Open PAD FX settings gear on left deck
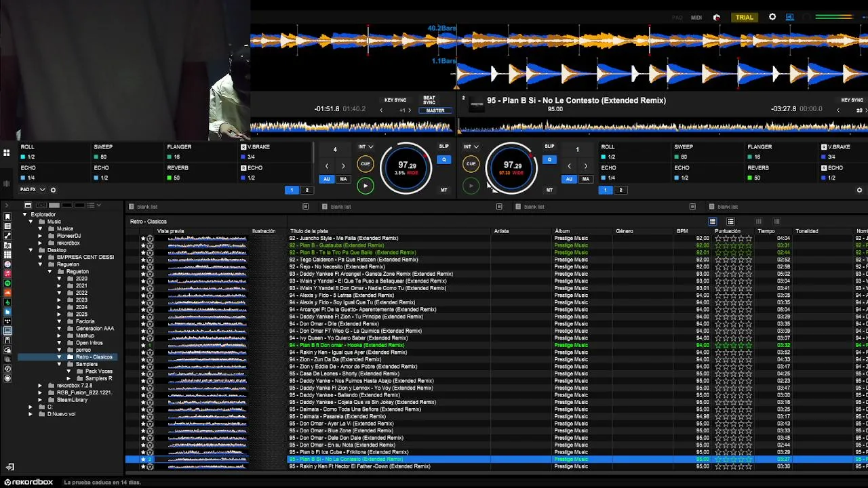The height and width of the screenshot is (488, 868). click(x=53, y=190)
